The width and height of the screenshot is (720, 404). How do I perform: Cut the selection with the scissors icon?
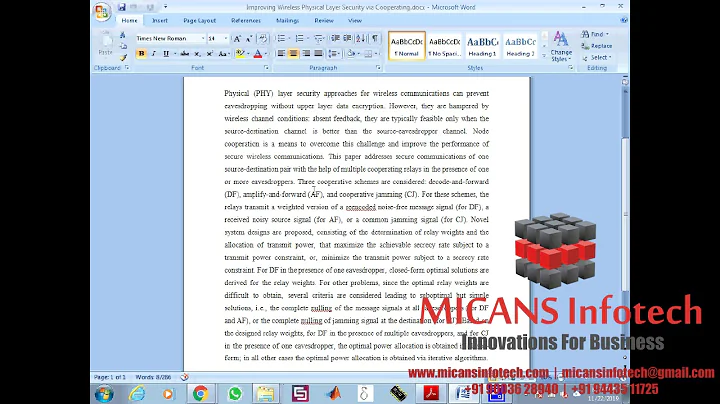(x=123, y=35)
